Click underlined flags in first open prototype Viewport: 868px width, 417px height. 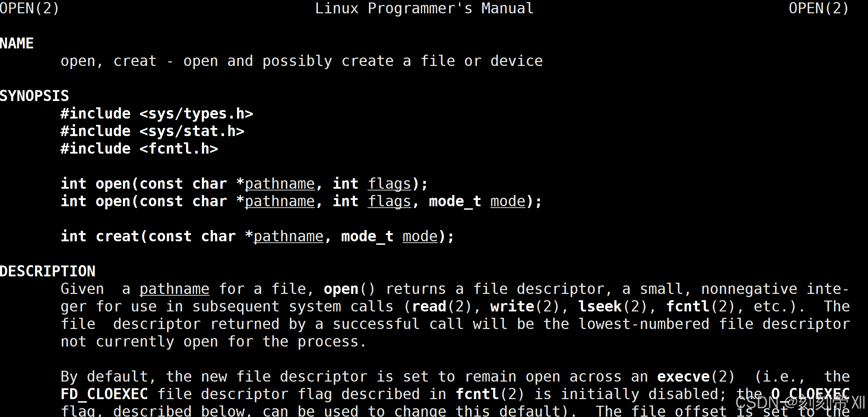[x=389, y=184]
